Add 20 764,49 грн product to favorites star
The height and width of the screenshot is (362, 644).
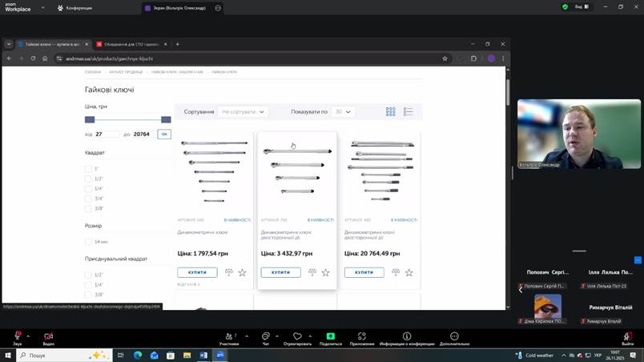click(x=409, y=272)
